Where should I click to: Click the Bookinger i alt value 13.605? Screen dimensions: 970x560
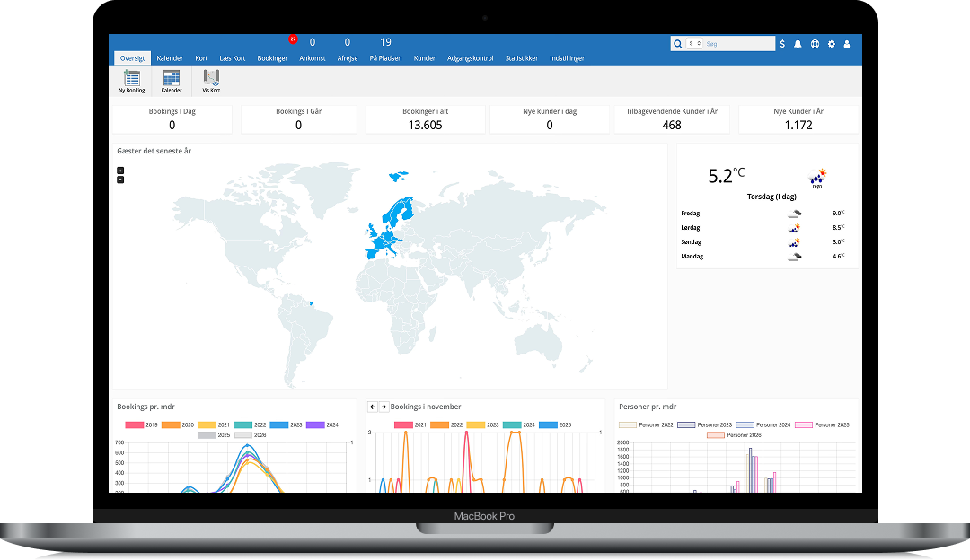(x=425, y=125)
